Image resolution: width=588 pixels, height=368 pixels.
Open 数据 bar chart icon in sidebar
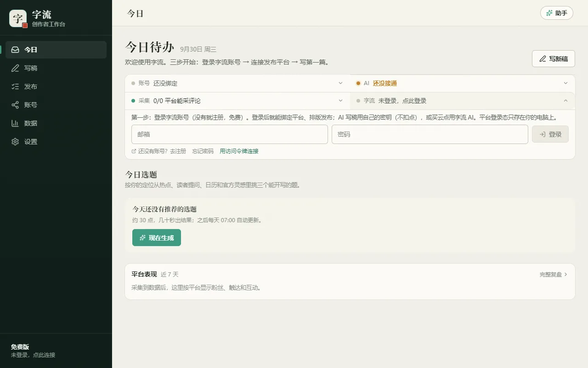click(15, 123)
